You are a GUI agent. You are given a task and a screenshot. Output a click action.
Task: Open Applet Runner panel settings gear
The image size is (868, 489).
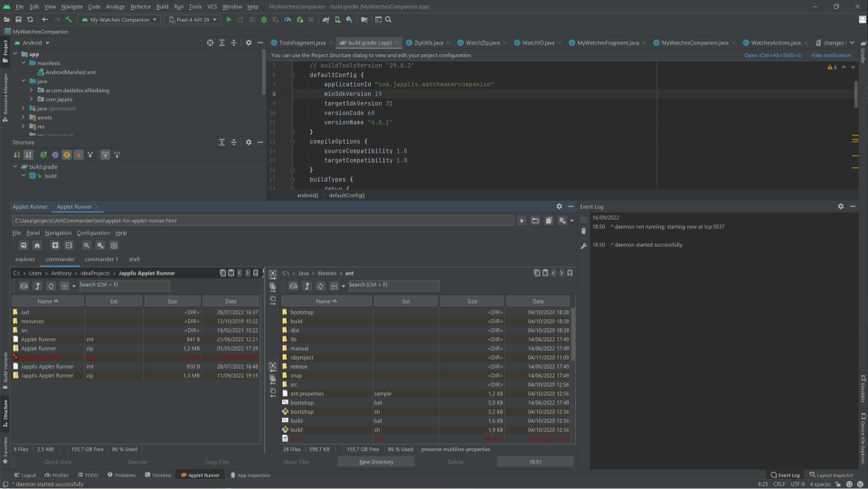[x=559, y=206]
